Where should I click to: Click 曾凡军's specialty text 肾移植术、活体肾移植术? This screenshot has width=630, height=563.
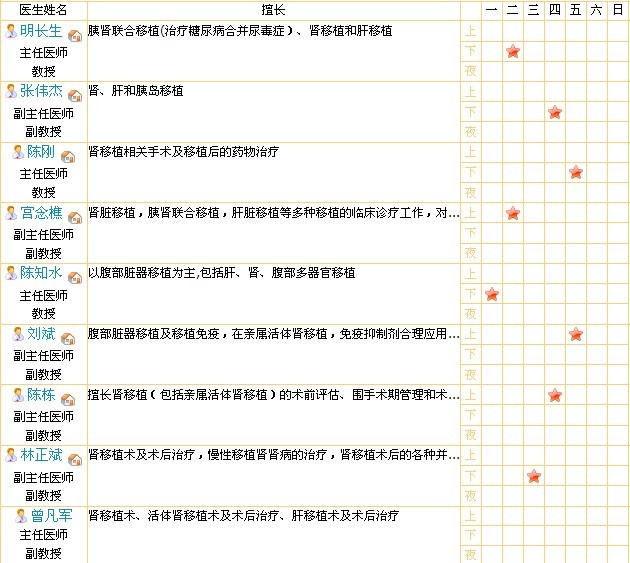(243, 516)
